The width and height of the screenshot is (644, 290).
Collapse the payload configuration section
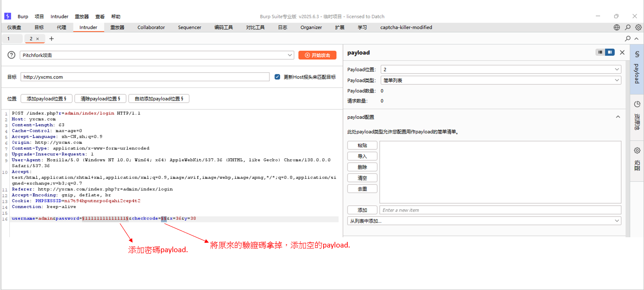[618, 117]
